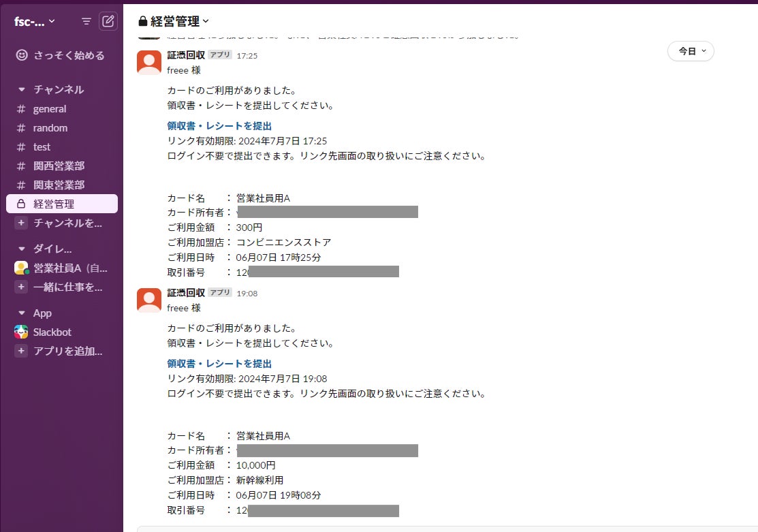Click the 19:08 message timestamp
The image size is (758, 532).
click(x=247, y=294)
